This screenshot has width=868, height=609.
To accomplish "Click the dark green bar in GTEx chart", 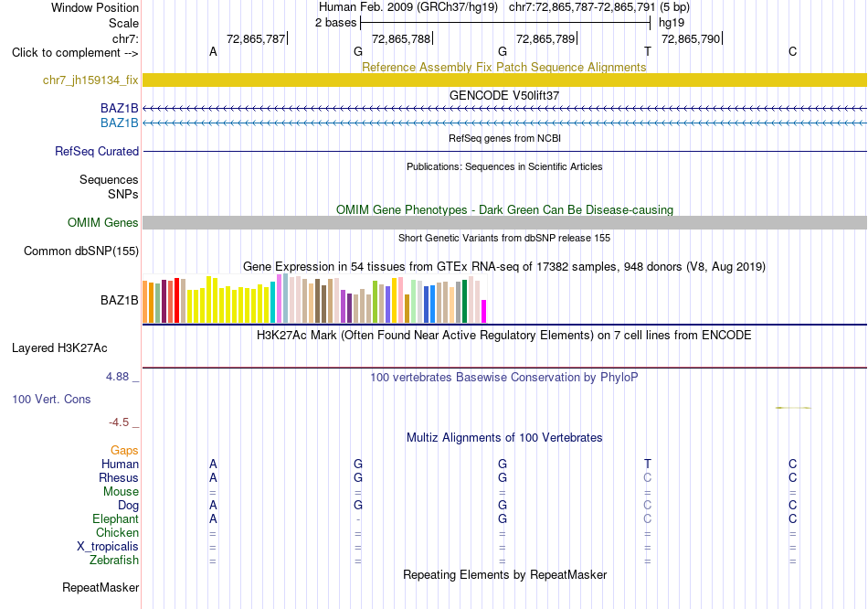I will pyautogui.click(x=464, y=302).
